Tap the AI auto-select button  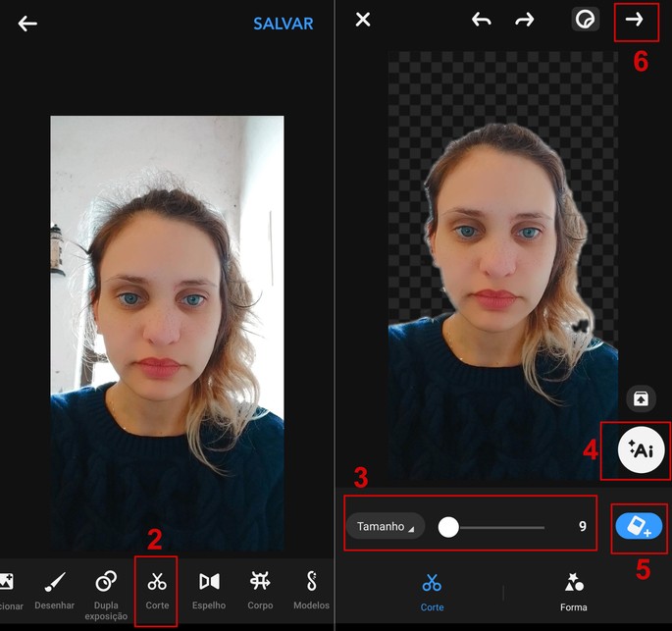pyautogui.click(x=642, y=450)
